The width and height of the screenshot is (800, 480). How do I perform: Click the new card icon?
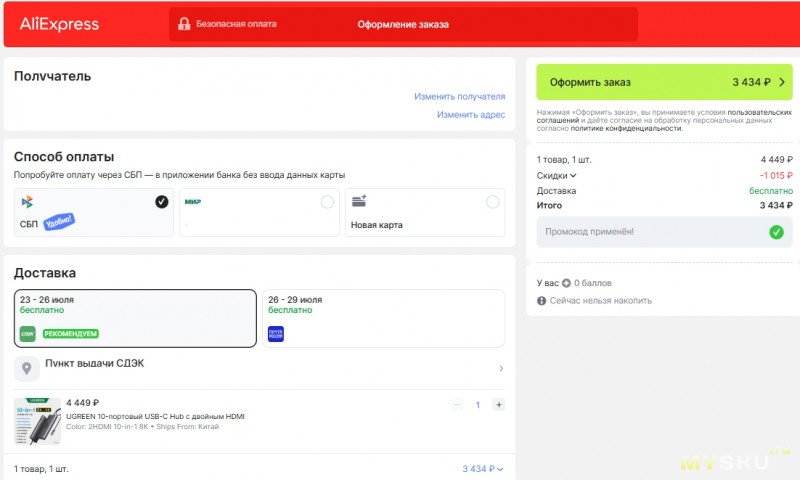[x=359, y=201]
